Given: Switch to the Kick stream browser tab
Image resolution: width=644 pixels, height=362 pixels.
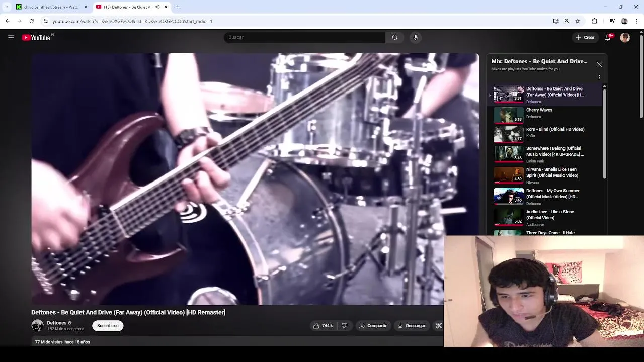Looking at the screenshot, I should pyautogui.click(x=48, y=7).
